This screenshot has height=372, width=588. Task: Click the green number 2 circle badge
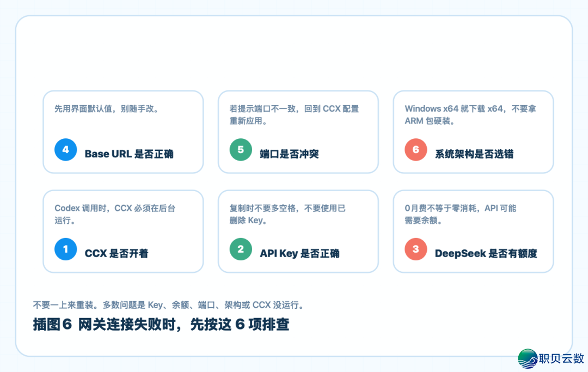(x=241, y=249)
